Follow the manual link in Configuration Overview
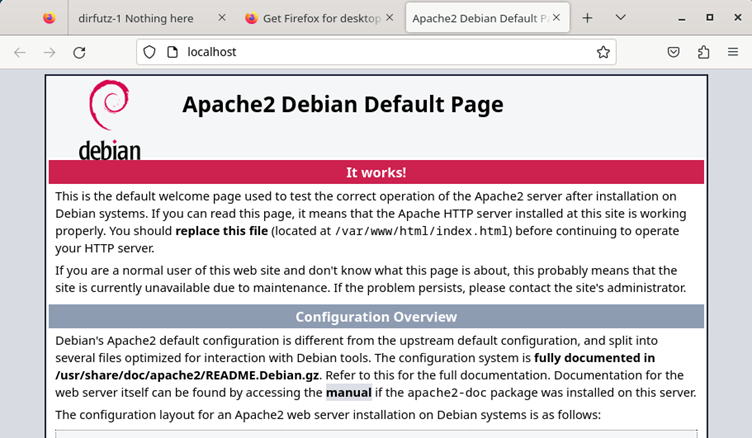 coord(348,392)
